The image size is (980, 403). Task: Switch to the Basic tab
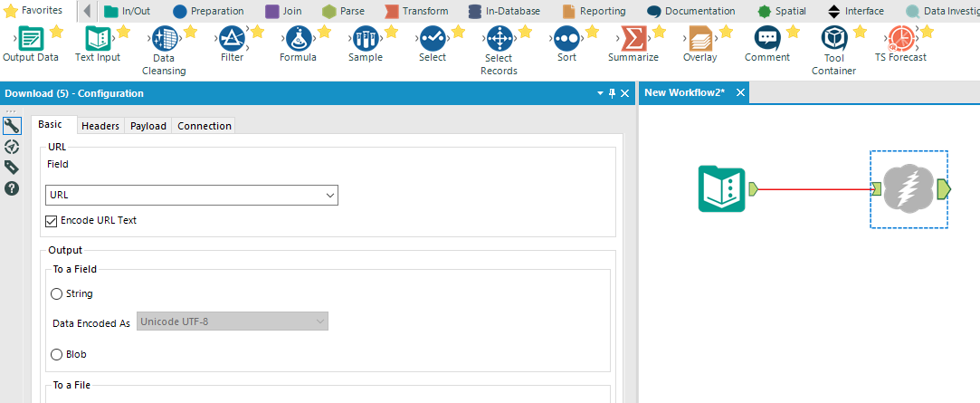[50, 125]
